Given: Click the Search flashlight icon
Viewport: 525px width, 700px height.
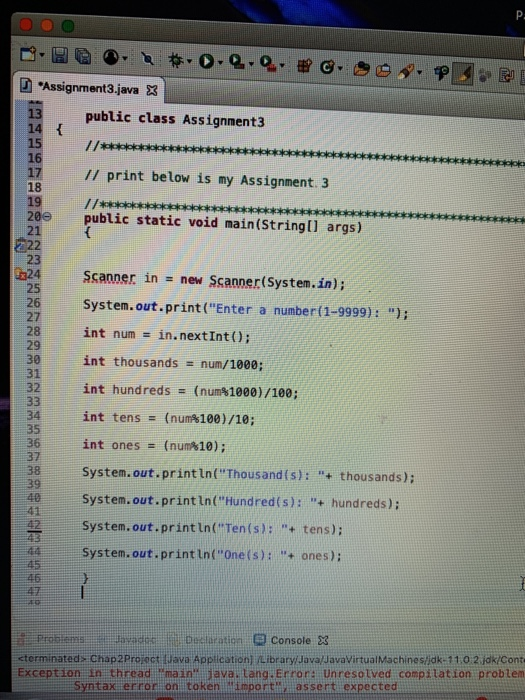Looking at the screenshot, I should tap(405, 71).
